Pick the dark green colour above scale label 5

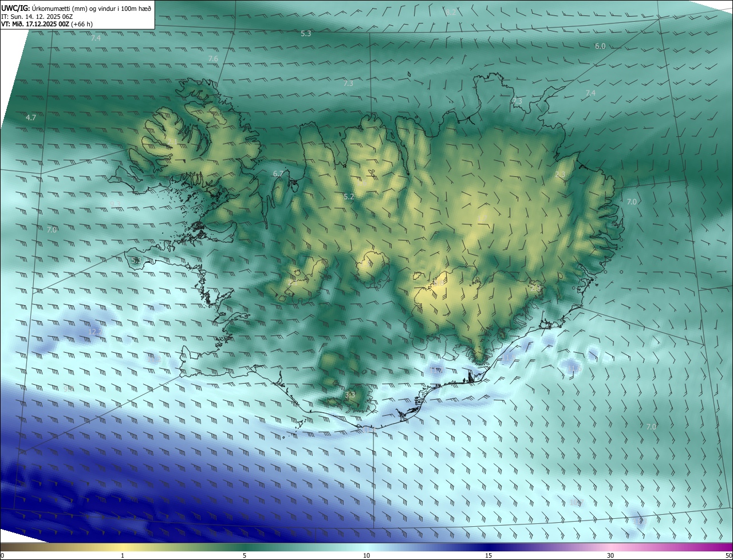[245, 547]
